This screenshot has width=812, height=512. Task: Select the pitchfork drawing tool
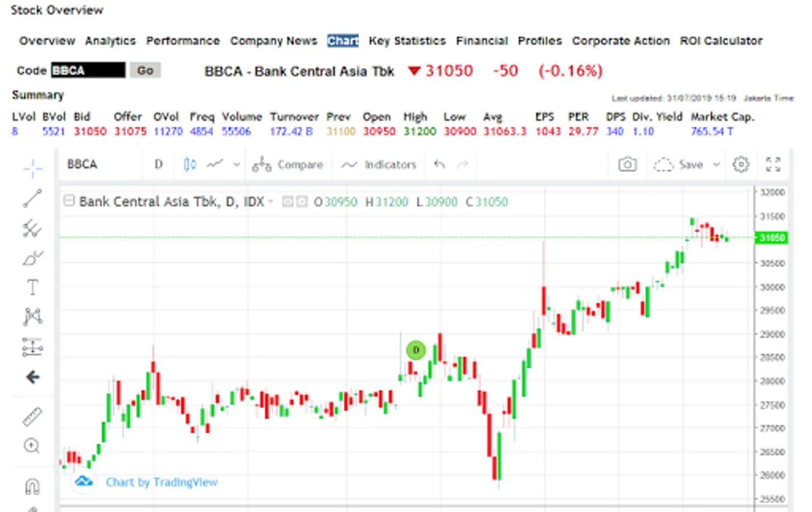click(32, 228)
